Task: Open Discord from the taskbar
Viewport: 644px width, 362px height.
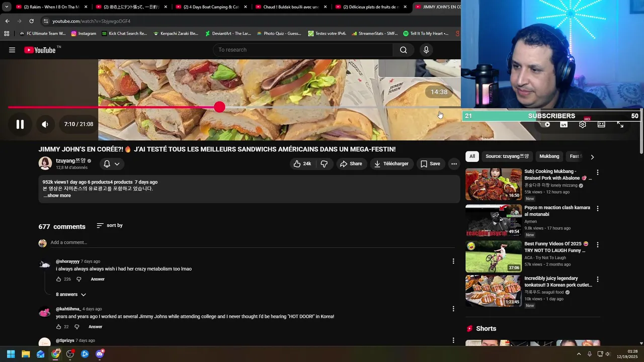Action: tap(100, 354)
